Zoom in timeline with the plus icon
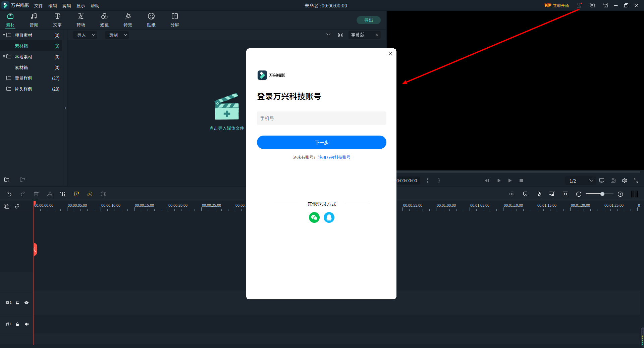 tap(621, 194)
